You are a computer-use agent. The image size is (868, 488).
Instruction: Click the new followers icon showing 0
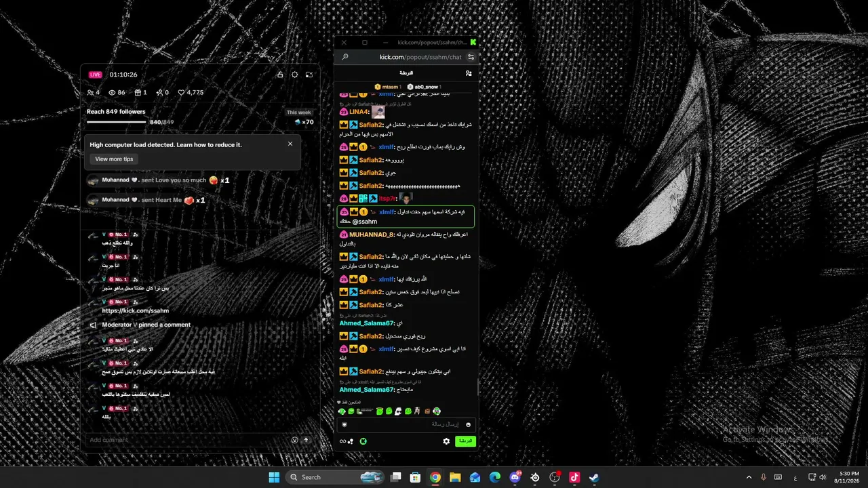tap(159, 93)
